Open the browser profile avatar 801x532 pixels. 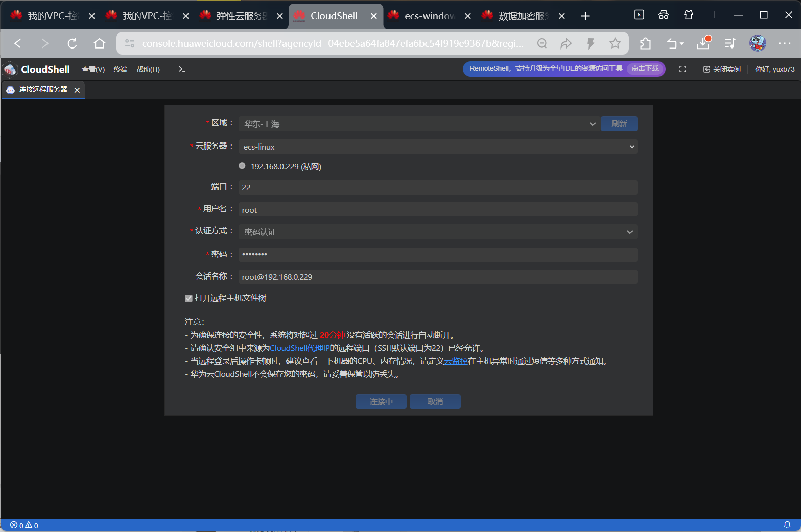coord(758,43)
